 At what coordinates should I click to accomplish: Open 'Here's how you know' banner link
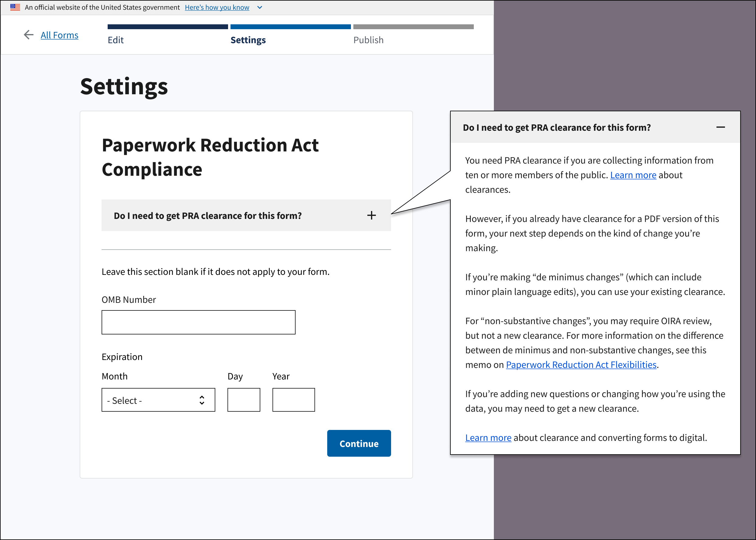pyautogui.click(x=217, y=7)
